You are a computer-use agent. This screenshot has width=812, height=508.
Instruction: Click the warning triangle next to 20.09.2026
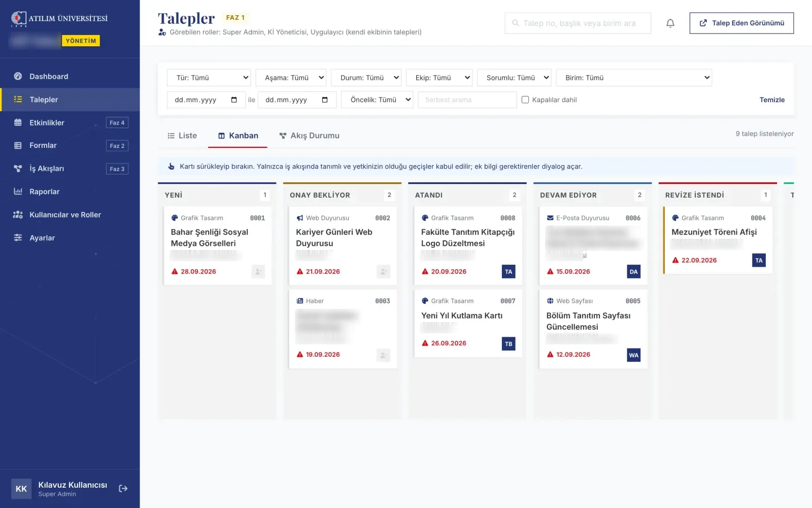tap(425, 272)
